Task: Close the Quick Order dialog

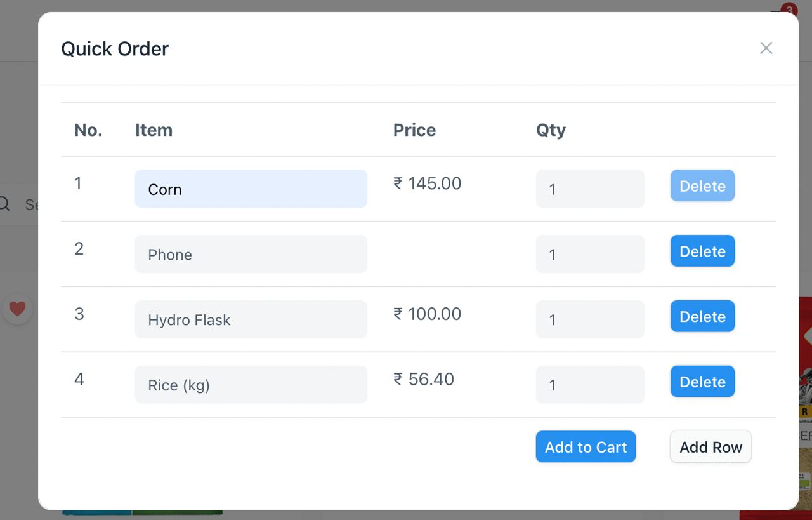Action: coord(766,48)
